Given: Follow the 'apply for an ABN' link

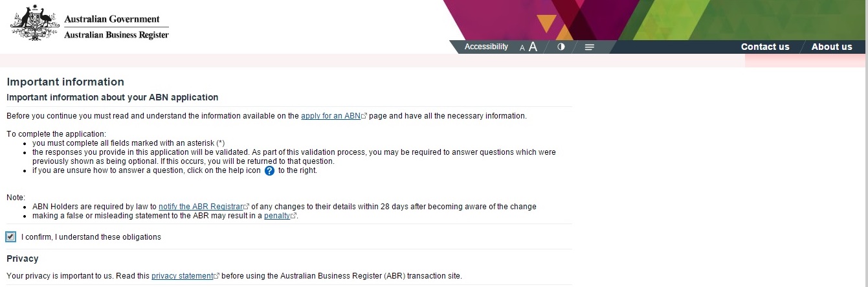Looking at the screenshot, I should (x=331, y=116).
